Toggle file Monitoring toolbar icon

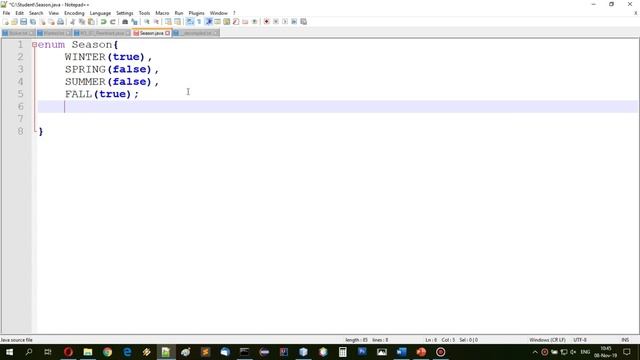pos(255,22)
